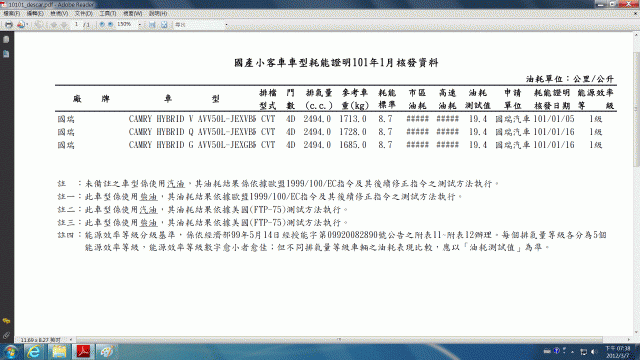Viewport: 640px width, 360px height.
Task: Click the column header 排氣量 (c.c.)
Action: coord(319,99)
